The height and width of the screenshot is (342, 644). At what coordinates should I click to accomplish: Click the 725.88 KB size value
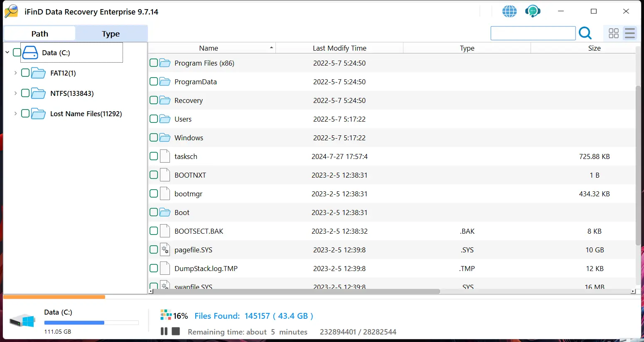coord(594,156)
